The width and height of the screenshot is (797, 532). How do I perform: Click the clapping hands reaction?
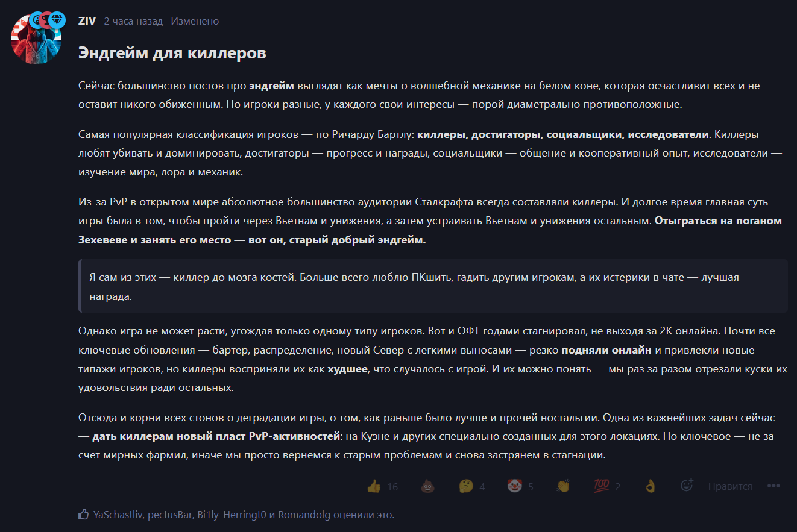point(563,486)
